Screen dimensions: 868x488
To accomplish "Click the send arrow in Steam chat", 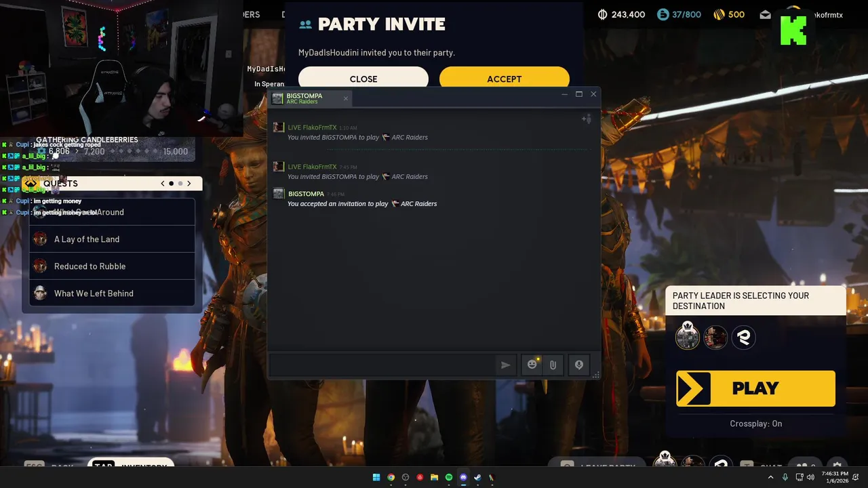I will [505, 365].
